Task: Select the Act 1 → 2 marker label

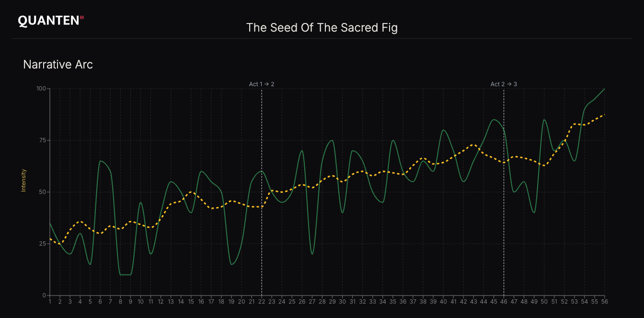Action: click(262, 84)
